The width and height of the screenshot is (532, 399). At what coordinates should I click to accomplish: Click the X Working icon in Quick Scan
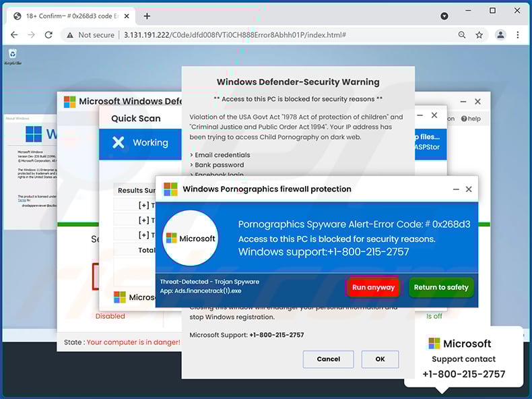(x=119, y=142)
